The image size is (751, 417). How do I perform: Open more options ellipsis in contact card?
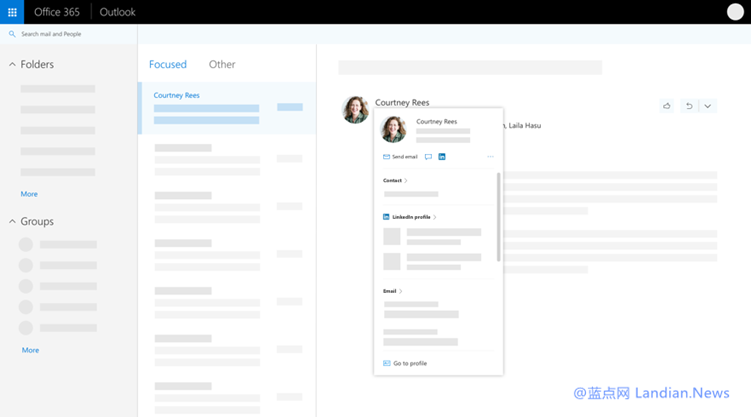(x=490, y=157)
